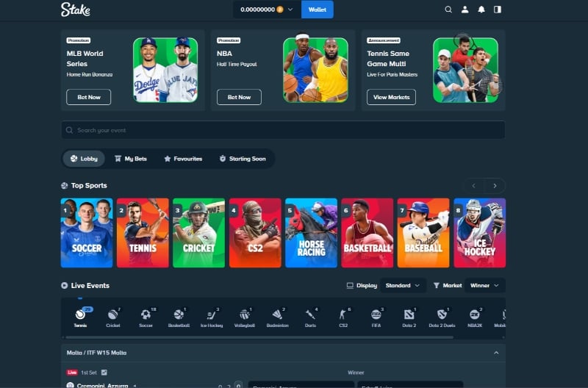Select the Badminton live sport icon
Viewport: 588px width, 388px height.
(277, 316)
